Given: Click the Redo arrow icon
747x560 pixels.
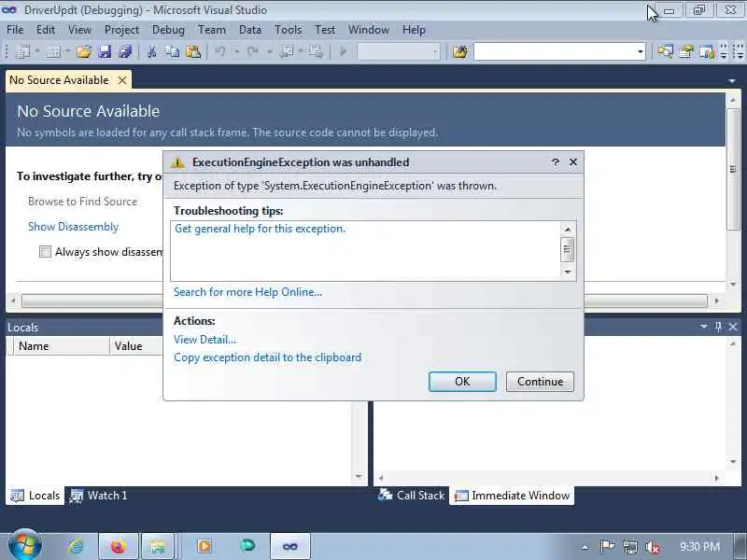Looking at the screenshot, I should click(x=252, y=51).
